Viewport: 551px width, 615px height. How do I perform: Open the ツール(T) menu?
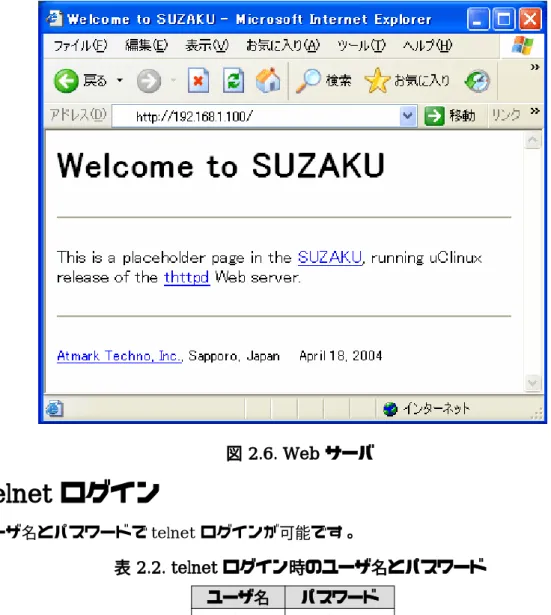tap(362, 45)
